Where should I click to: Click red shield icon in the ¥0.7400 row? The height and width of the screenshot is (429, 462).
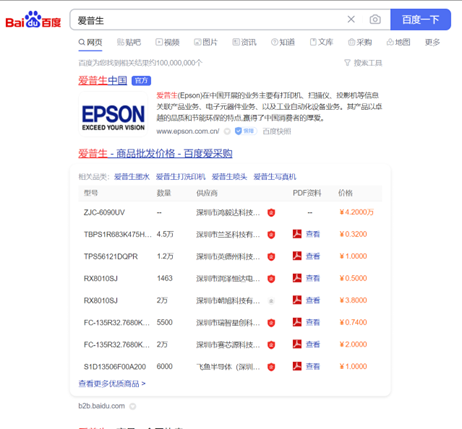click(x=271, y=322)
